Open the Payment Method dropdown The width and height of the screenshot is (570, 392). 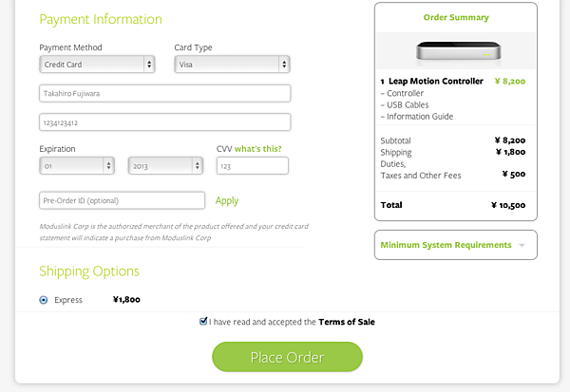(96, 65)
